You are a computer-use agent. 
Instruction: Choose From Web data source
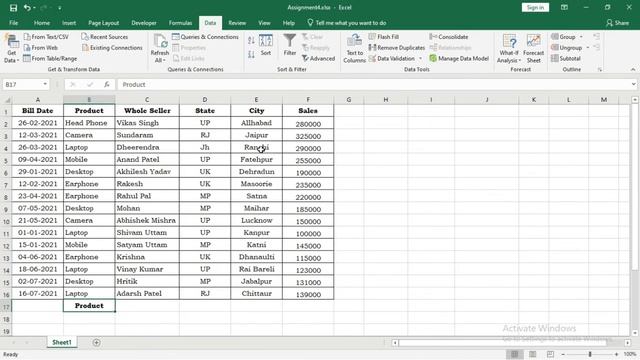pos(41,48)
